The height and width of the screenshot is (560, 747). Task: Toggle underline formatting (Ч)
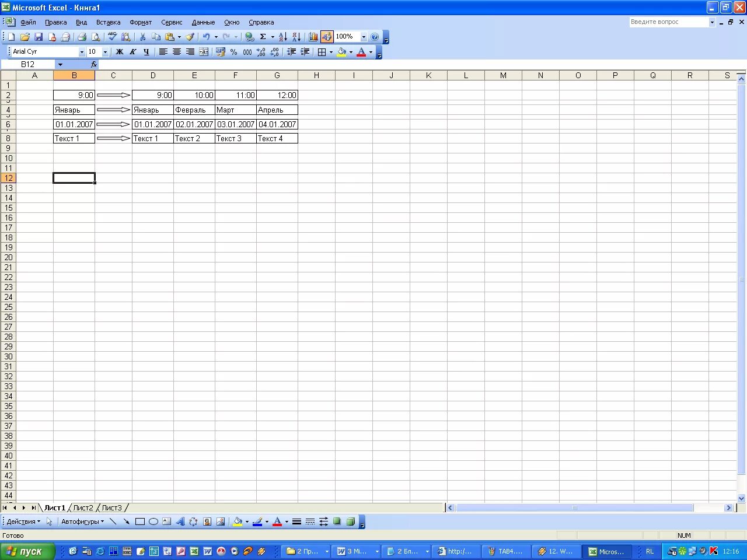pyautogui.click(x=146, y=52)
